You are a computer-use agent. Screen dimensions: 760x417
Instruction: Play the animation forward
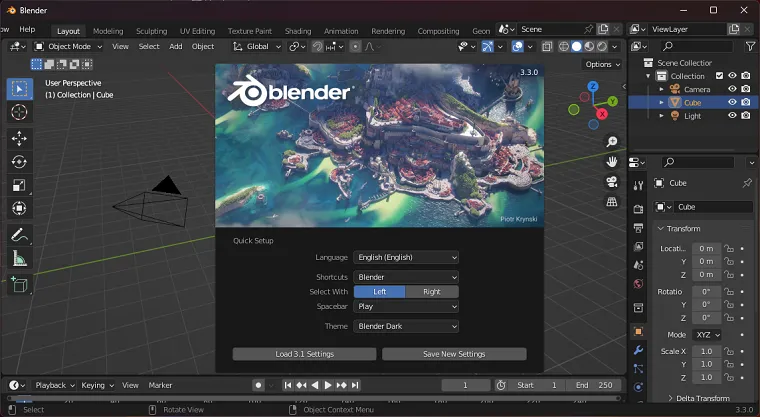(x=328, y=385)
